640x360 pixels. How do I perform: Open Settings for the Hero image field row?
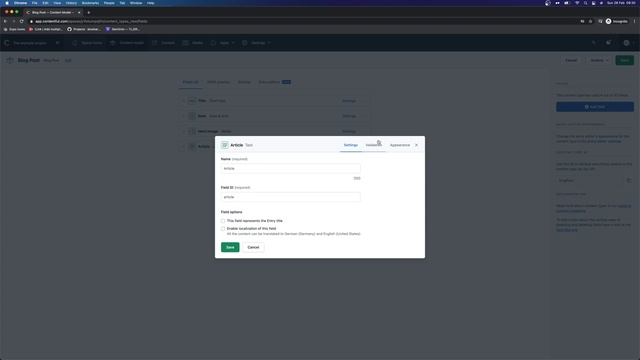pos(349,131)
